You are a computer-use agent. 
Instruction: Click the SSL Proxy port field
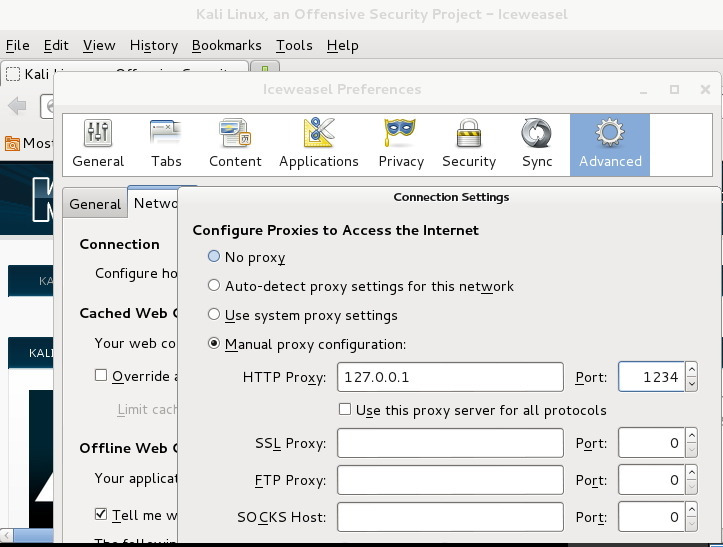click(x=651, y=443)
